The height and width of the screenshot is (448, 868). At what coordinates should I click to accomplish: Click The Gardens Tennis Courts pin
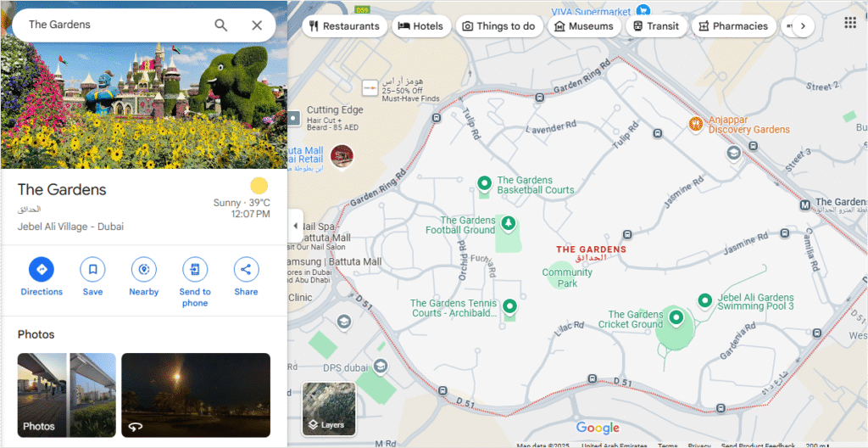[509, 305]
